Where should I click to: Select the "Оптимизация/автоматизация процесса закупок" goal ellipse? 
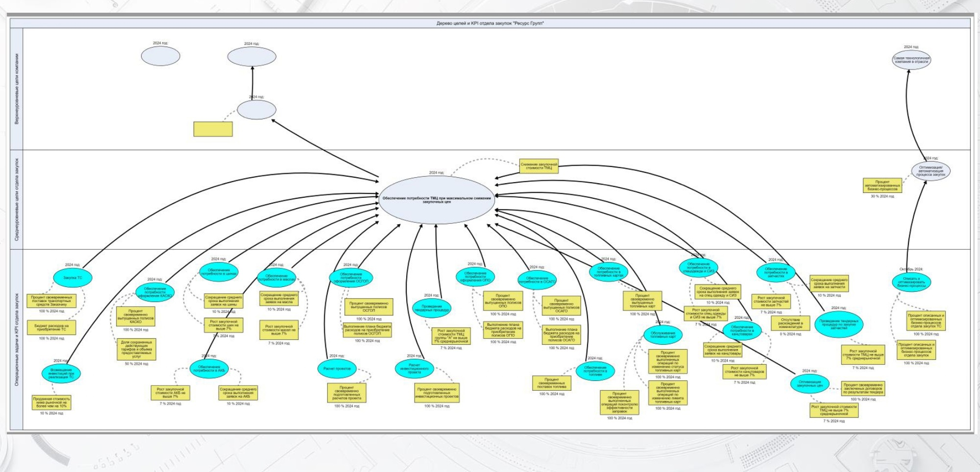click(931, 171)
